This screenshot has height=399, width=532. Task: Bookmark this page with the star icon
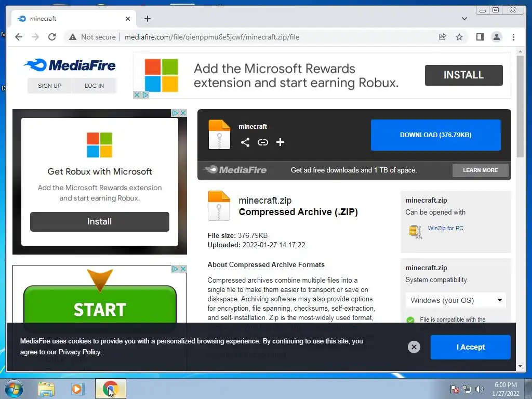coord(459,37)
